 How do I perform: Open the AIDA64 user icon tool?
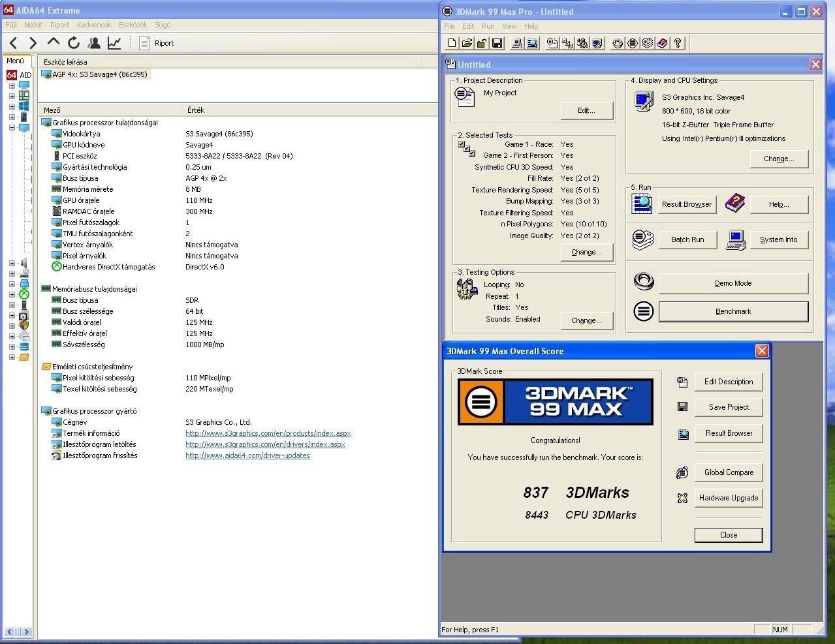(x=94, y=43)
